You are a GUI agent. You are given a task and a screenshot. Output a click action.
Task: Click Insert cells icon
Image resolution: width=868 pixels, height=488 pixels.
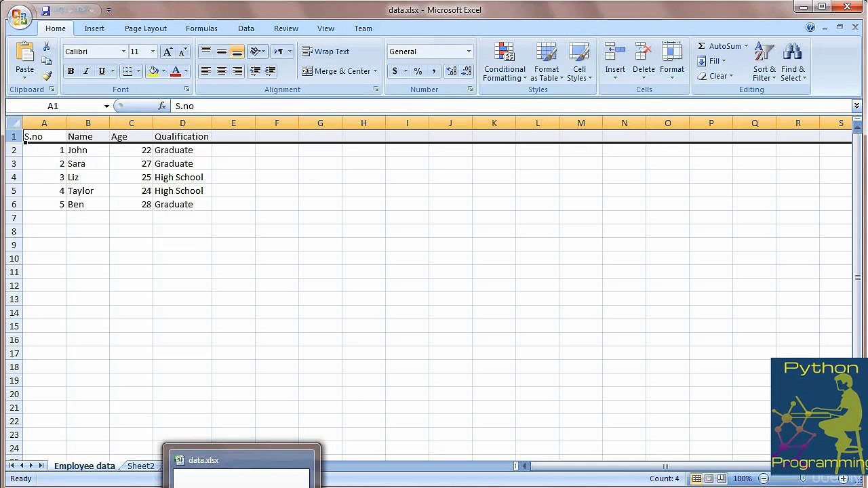pos(615,52)
